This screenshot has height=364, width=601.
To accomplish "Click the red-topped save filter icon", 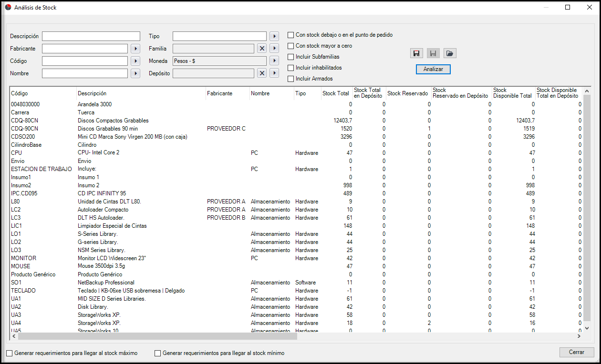I will 416,53.
